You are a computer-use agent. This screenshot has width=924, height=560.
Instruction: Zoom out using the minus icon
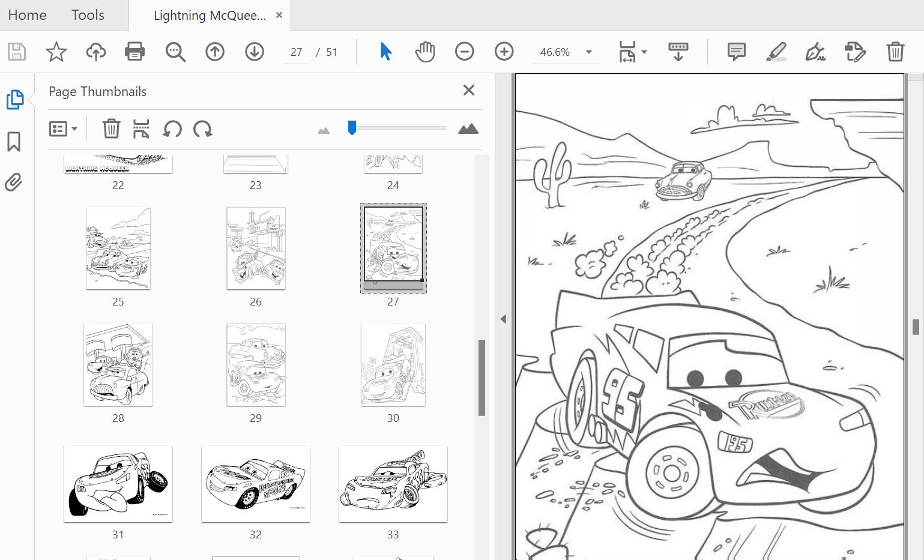[464, 52]
